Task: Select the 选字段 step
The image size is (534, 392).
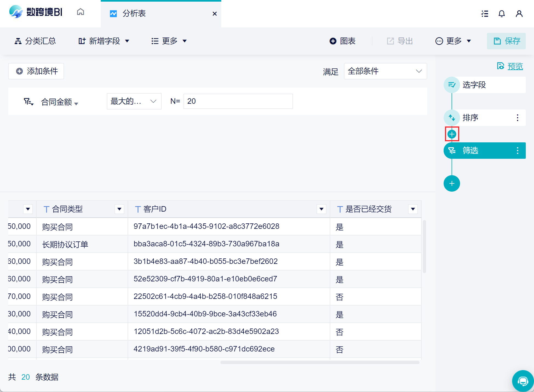Action: pos(474,85)
